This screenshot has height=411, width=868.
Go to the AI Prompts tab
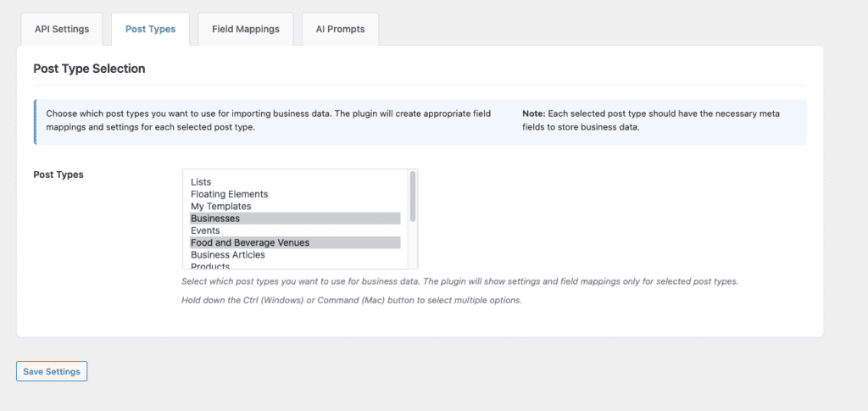click(x=340, y=29)
